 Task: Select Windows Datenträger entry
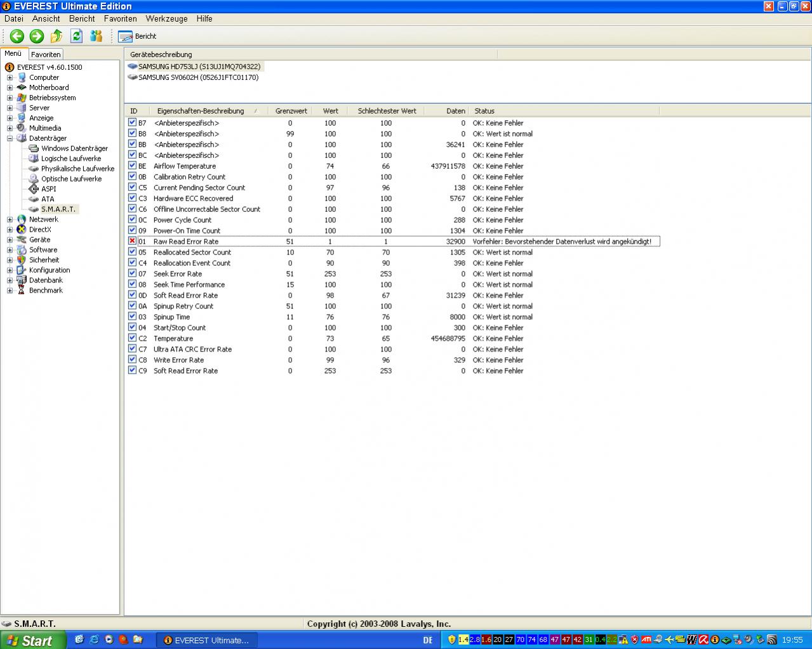[x=74, y=148]
